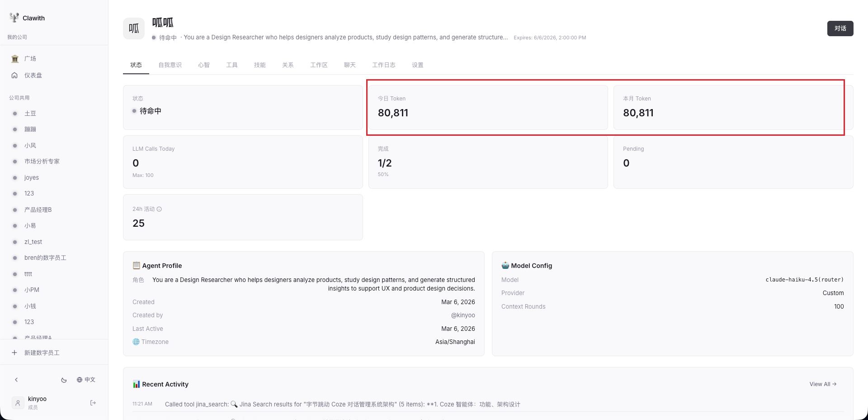Click the 今日 Token stat card
Viewport: 868px width, 420px height.
click(488, 108)
